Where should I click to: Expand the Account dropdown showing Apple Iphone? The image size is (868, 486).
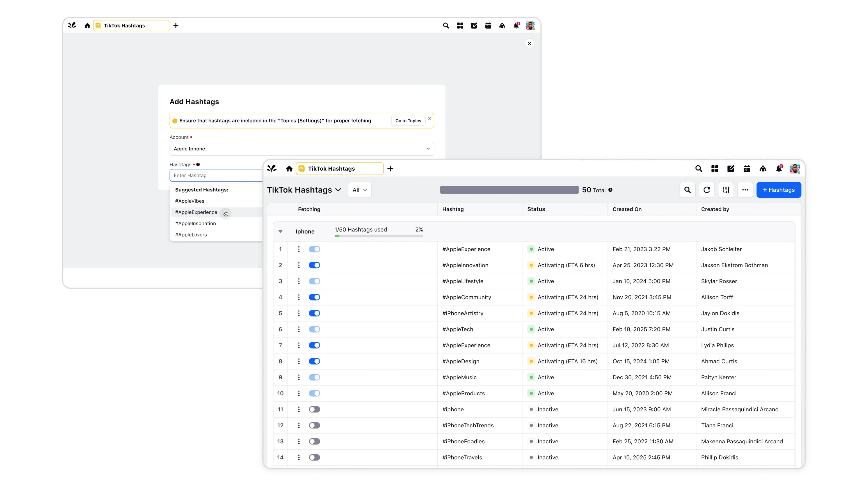coord(301,148)
